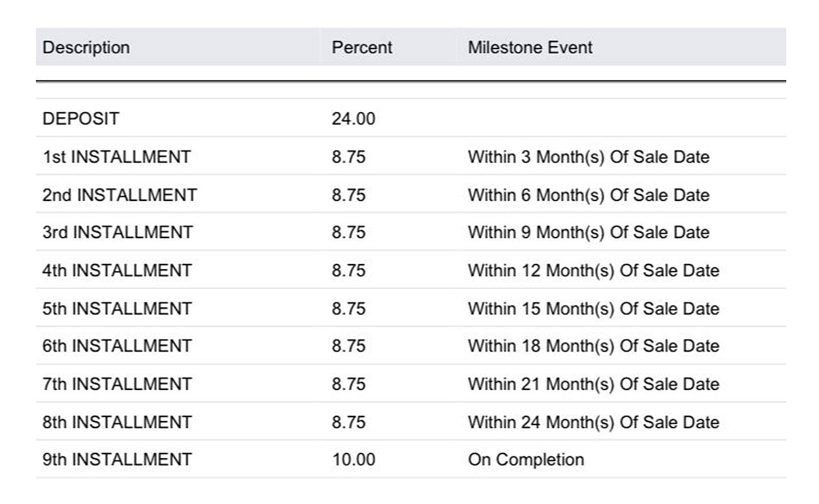Click the "On Completion" milestone cell
The width and height of the screenshot is (819, 504).
click(525, 460)
